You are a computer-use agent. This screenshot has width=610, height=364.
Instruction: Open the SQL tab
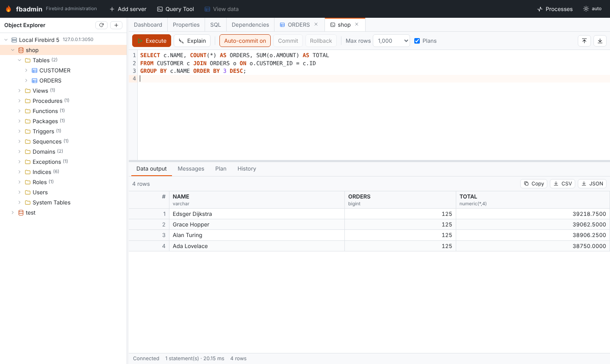216,25
